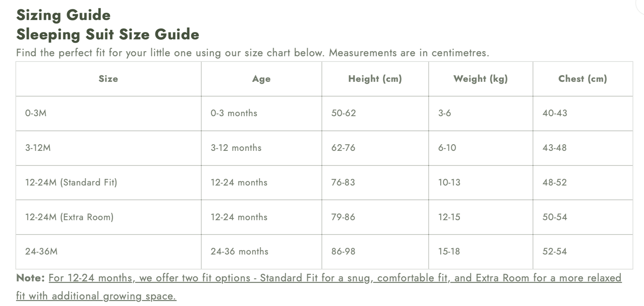Click the 'Age' column header
The width and height of the screenshot is (644, 306).
tap(261, 79)
